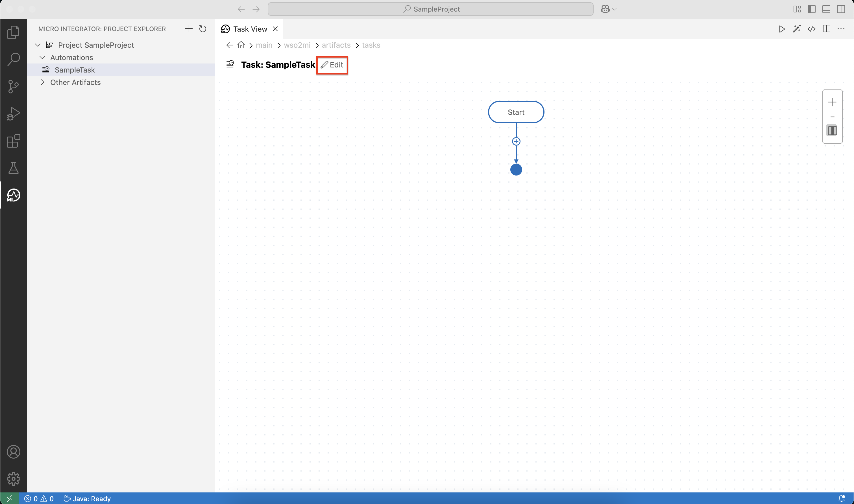The image size is (854, 504).
Task: Toggle the bottom panel visibility
Action: 826,9
